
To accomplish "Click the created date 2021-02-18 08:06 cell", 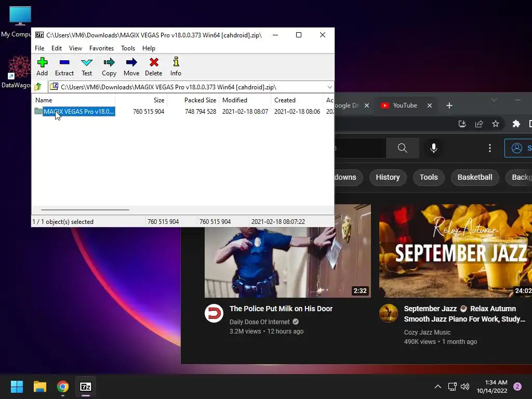I will coord(297,111).
